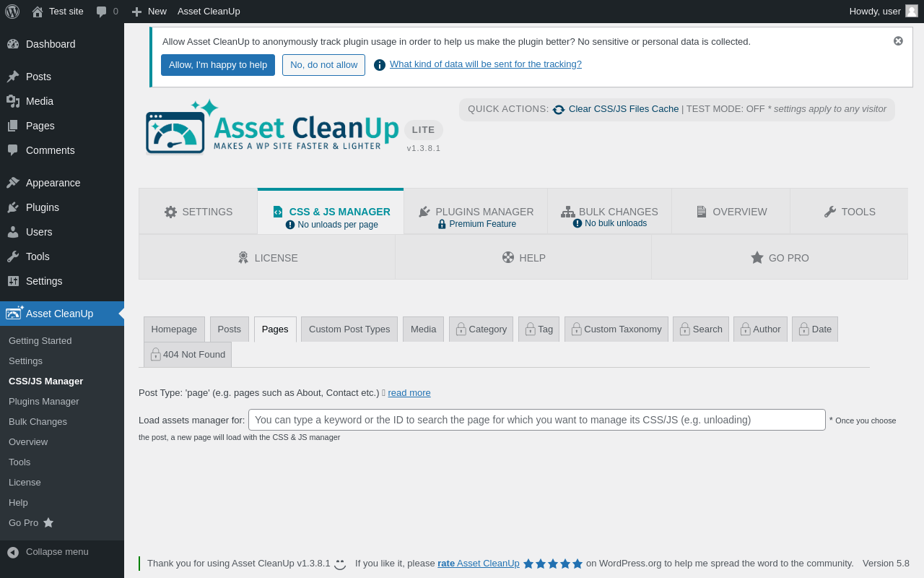Click the LITE version badge

[424, 130]
